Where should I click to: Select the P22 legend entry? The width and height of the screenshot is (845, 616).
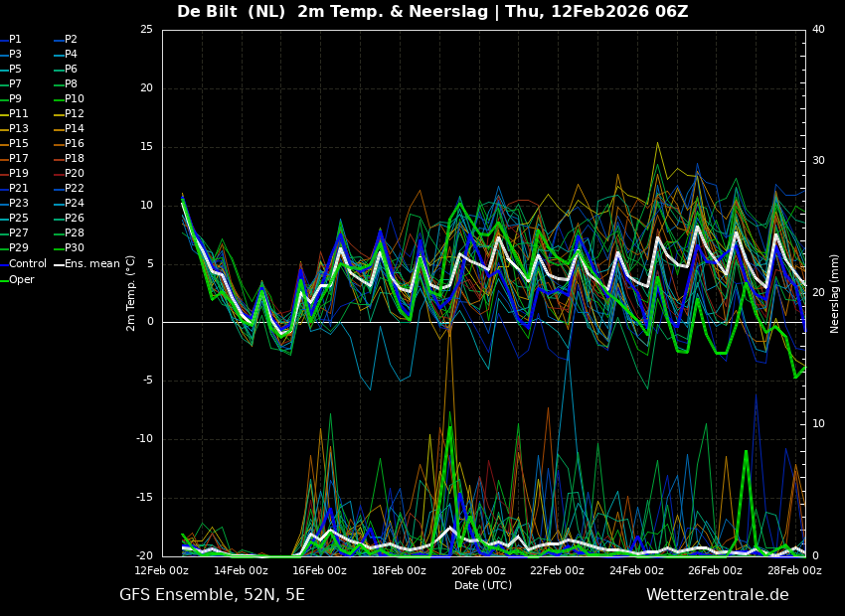click(74, 189)
